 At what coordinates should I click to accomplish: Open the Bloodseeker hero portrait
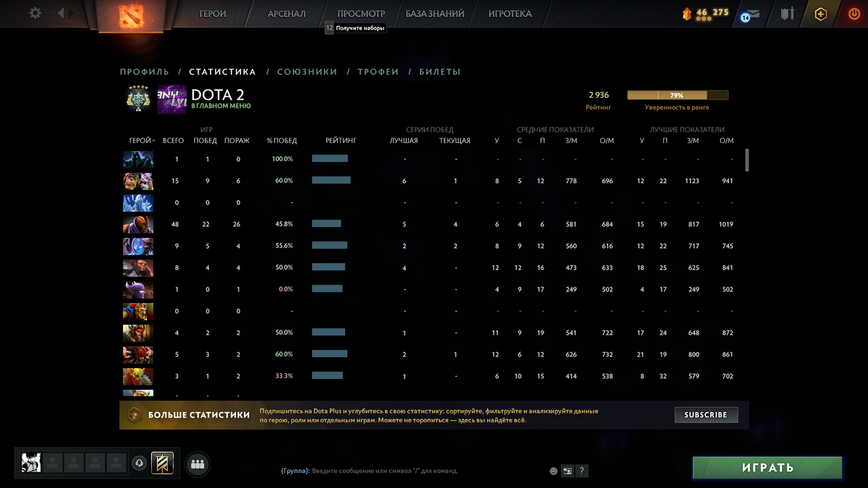pos(138,354)
